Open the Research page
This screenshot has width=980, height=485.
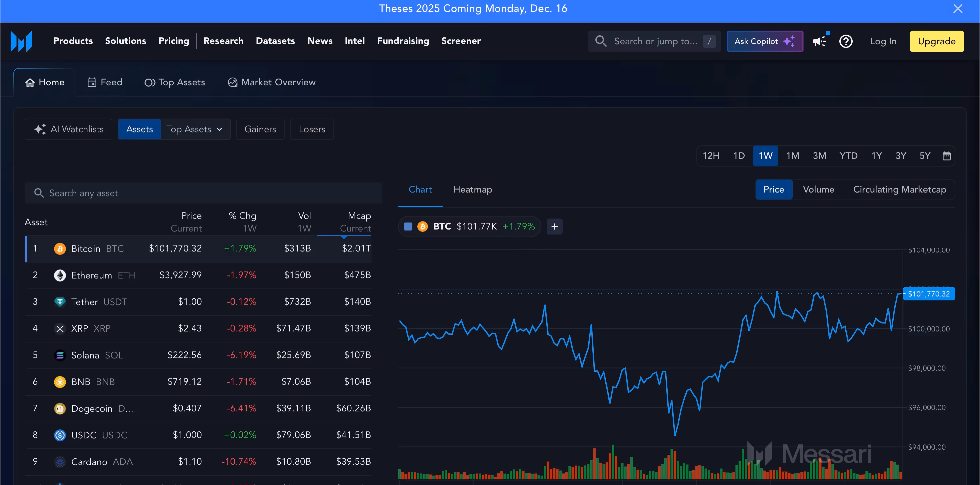point(223,41)
